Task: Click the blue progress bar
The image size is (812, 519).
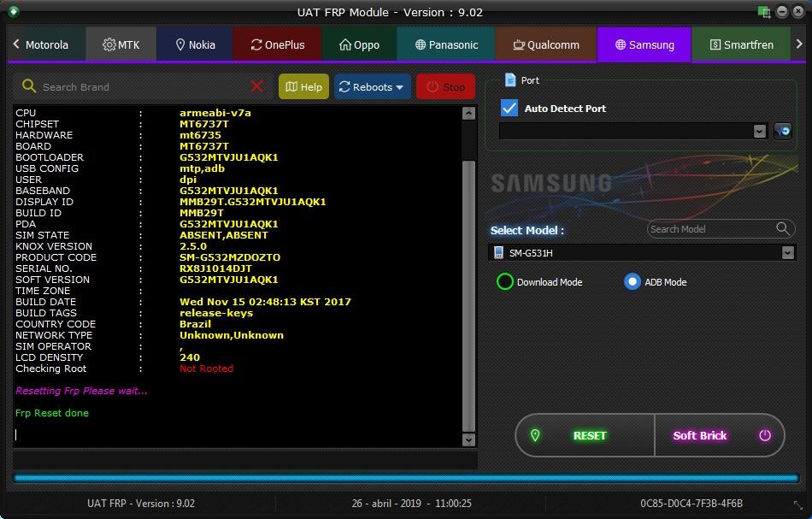Action: click(406, 478)
